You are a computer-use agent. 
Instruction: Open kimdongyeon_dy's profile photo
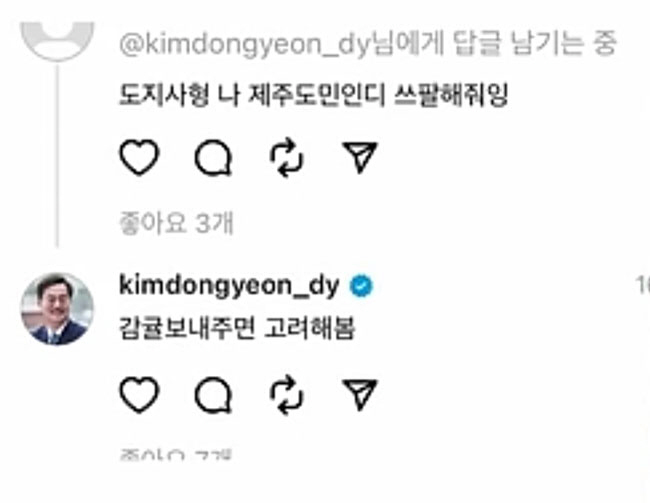coord(57,309)
